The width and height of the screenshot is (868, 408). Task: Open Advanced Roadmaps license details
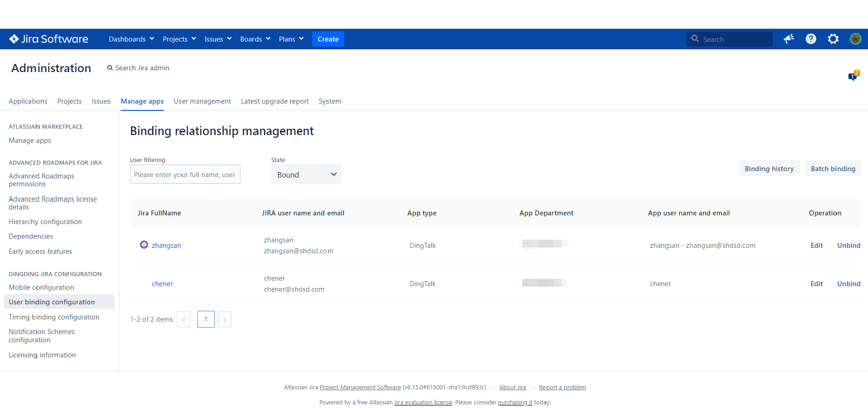[53, 203]
